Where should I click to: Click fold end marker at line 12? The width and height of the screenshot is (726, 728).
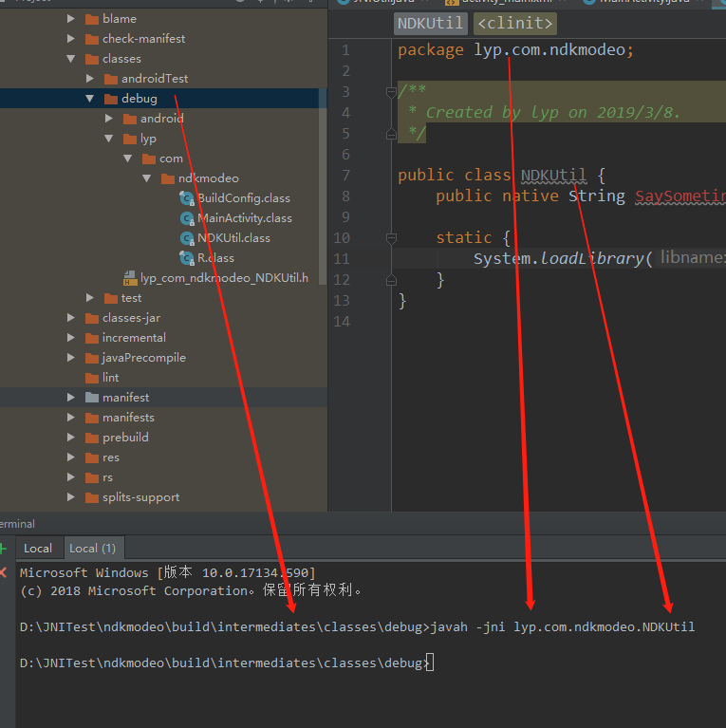pyautogui.click(x=391, y=280)
